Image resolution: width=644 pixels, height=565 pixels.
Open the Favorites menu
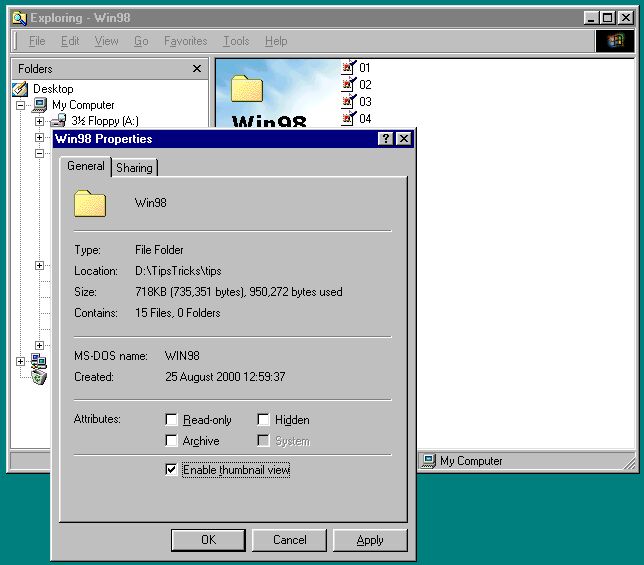(186, 41)
